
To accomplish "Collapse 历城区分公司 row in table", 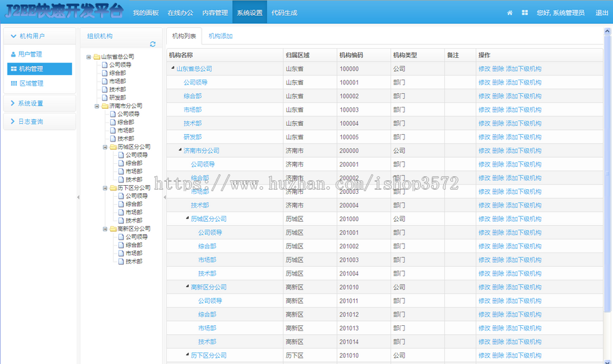I will (x=188, y=218).
